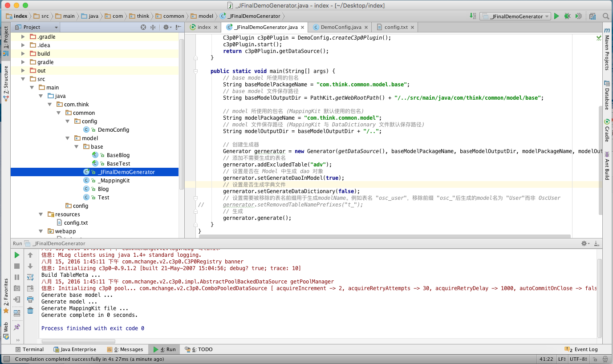Expand the build folder in the Project tree
This screenshot has height=364, width=613.
click(x=23, y=54)
